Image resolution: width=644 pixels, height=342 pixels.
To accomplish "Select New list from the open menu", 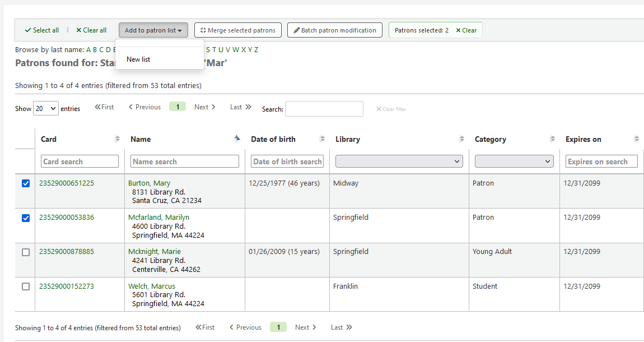I will (138, 59).
